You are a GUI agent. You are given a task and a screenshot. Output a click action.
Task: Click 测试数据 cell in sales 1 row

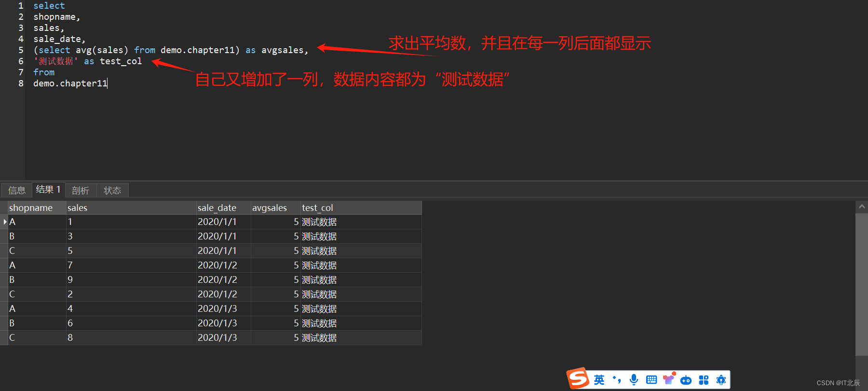[x=361, y=222]
